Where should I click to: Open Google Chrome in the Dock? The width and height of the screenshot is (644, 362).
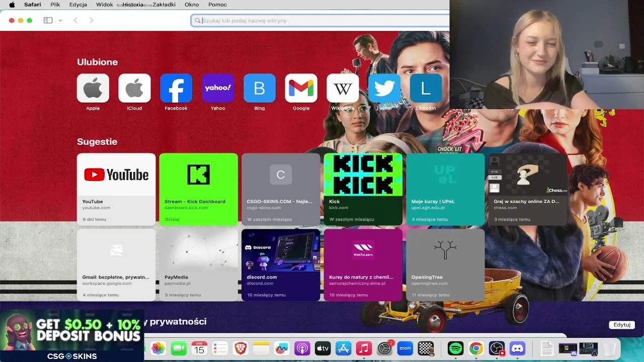point(476,348)
